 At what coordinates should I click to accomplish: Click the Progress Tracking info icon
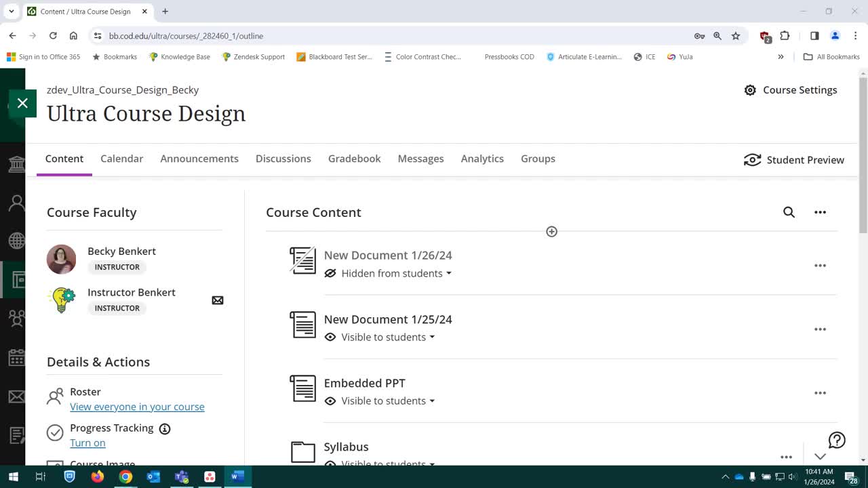coord(165,428)
